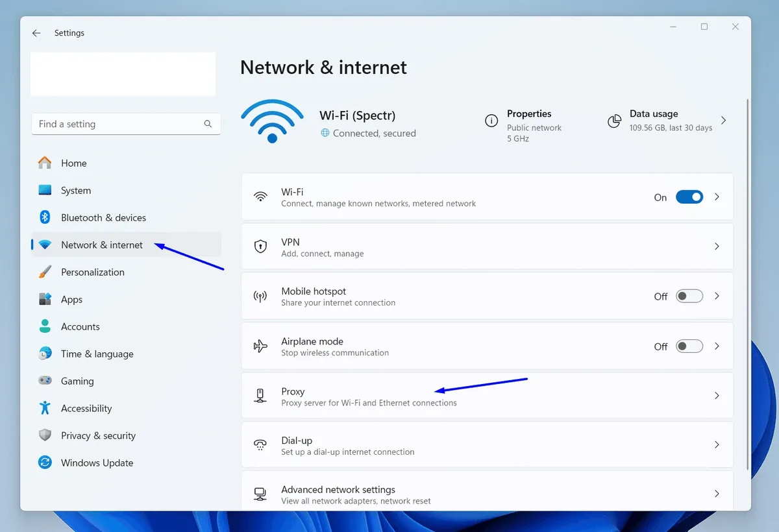Viewport: 779px width, 532px height.
Task: Click the Time & language globe icon
Action: (45, 354)
